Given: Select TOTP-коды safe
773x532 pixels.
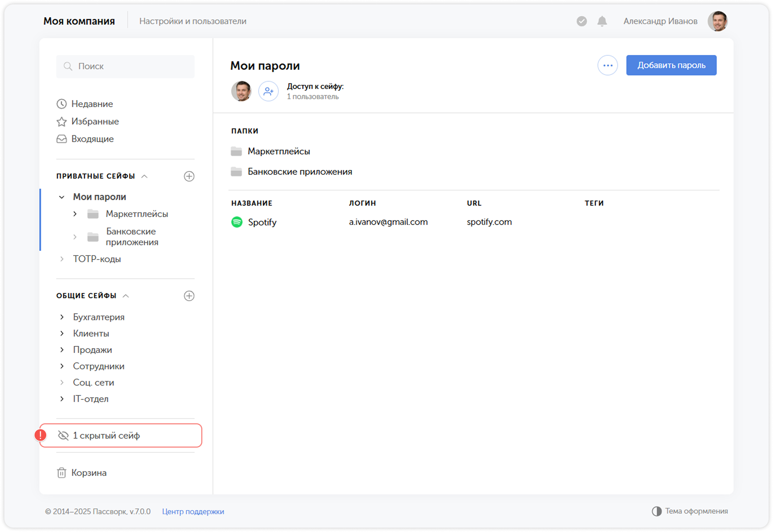Looking at the screenshot, I should tap(97, 259).
